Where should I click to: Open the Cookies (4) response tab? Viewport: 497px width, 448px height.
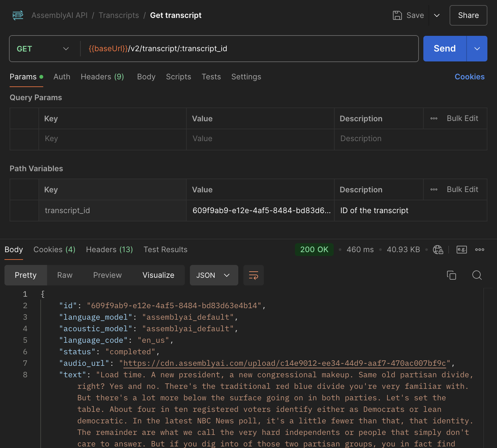click(x=54, y=250)
